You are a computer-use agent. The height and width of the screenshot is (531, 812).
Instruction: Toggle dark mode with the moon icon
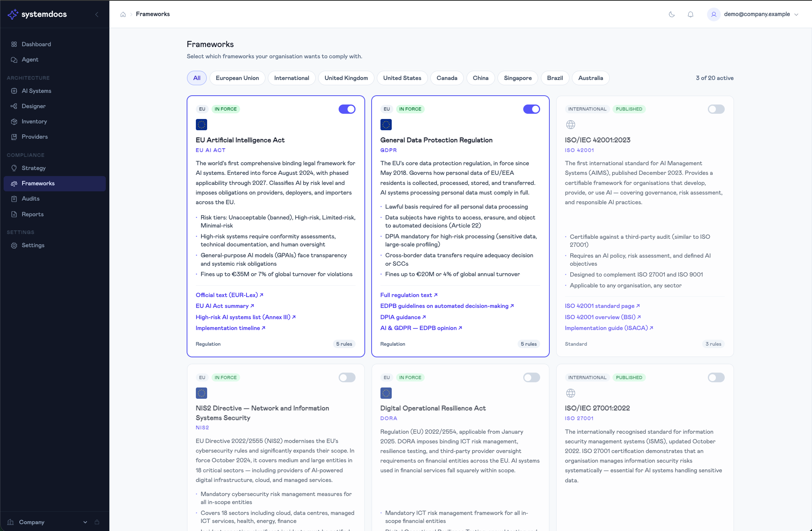click(672, 14)
